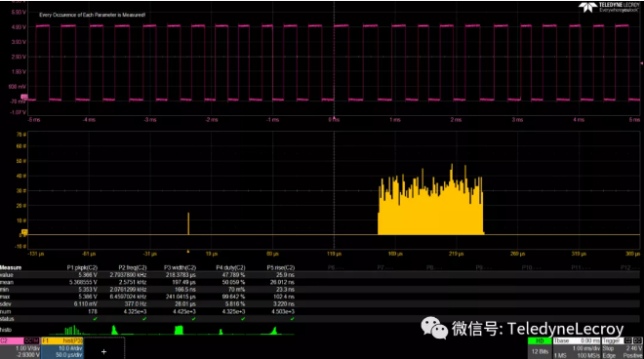Viewport: 644px width, 359px height.
Task: Click the max duty cell 99.642 %
Action: click(x=234, y=297)
